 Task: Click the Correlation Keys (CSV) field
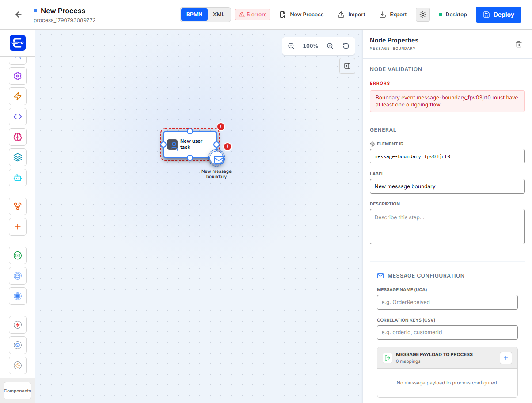tap(447, 332)
